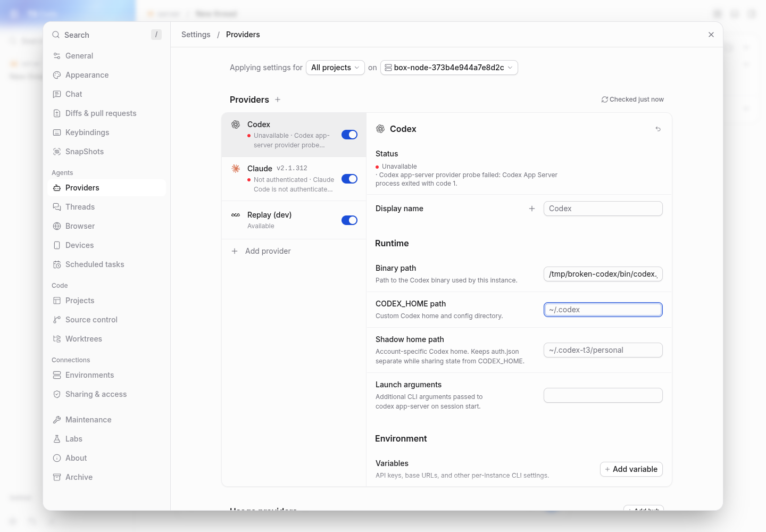
Task: Go to SnapShots settings
Action: point(106,152)
